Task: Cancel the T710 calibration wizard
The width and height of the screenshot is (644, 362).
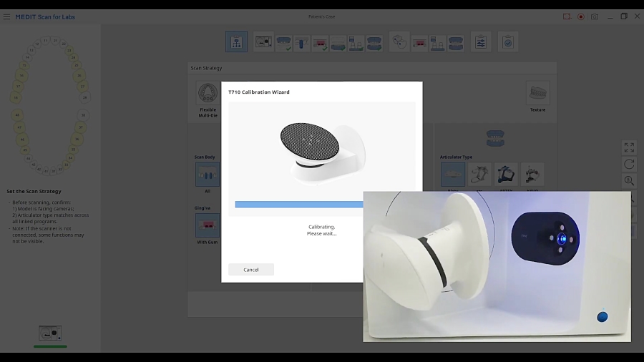Action: [250, 270]
